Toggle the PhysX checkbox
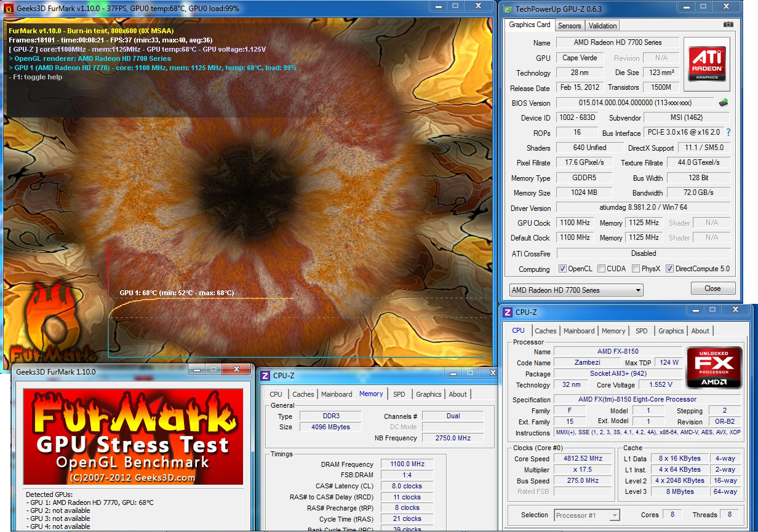Viewport: 758px width, 532px height. (636, 269)
